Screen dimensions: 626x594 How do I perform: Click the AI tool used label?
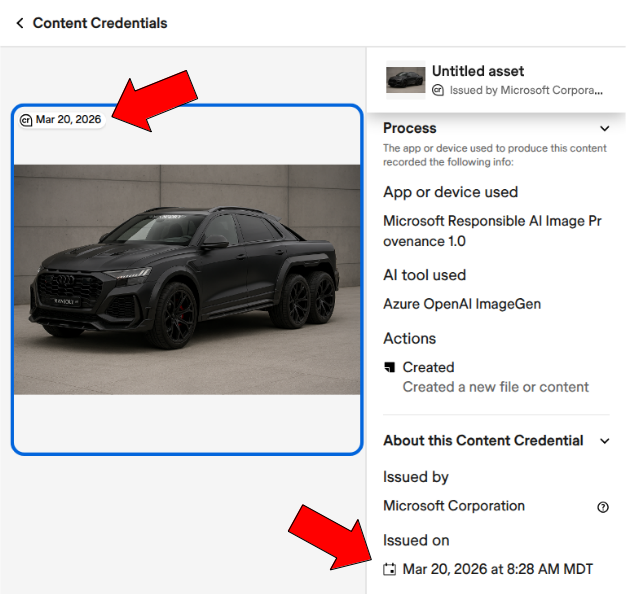(424, 275)
